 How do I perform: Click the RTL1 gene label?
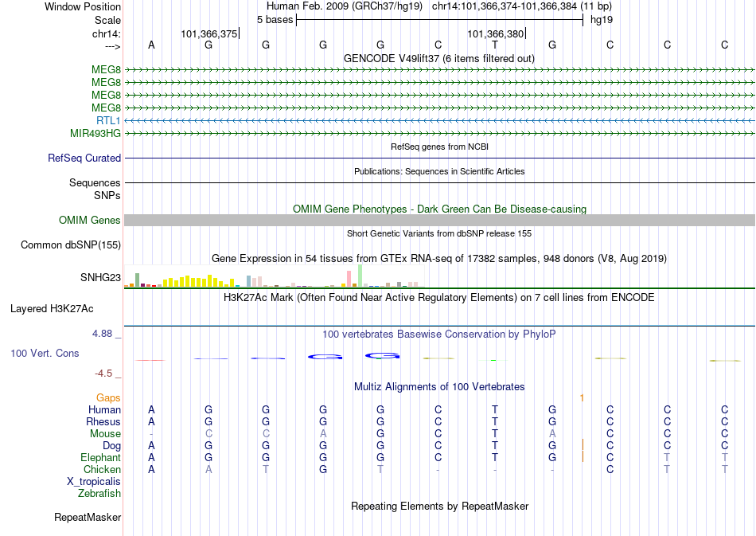(x=108, y=120)
